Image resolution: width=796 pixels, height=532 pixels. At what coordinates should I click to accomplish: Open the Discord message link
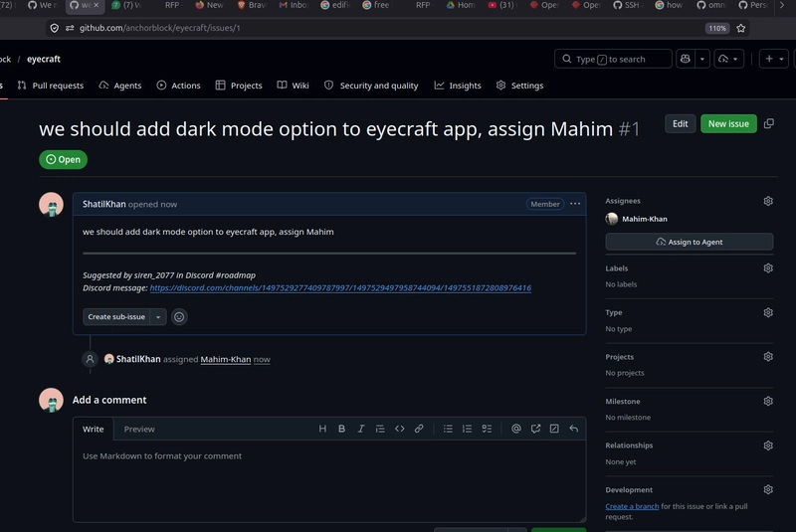(340, 288)
